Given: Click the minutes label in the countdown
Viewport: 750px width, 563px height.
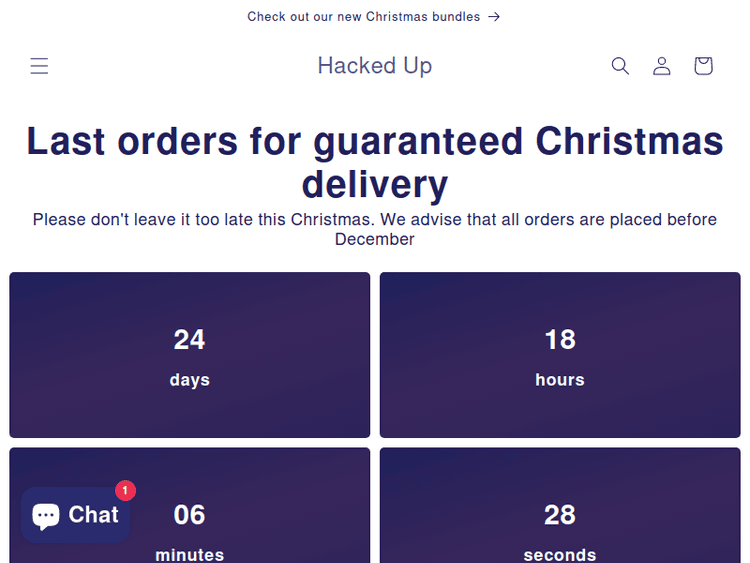Looking at the screenshot, I should pyautogui.click(x=190, y=554).
